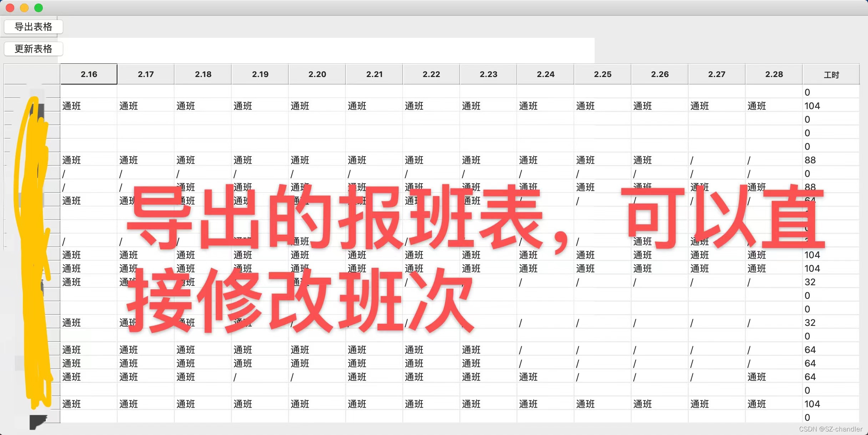Click the 2.20 column header
The width and height of the screenshot is (868, 435).
coord(317,74)
